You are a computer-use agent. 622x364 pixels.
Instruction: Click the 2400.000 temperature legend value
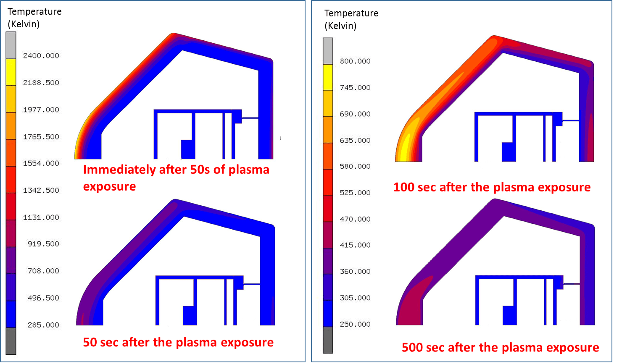tap(41, 56)
